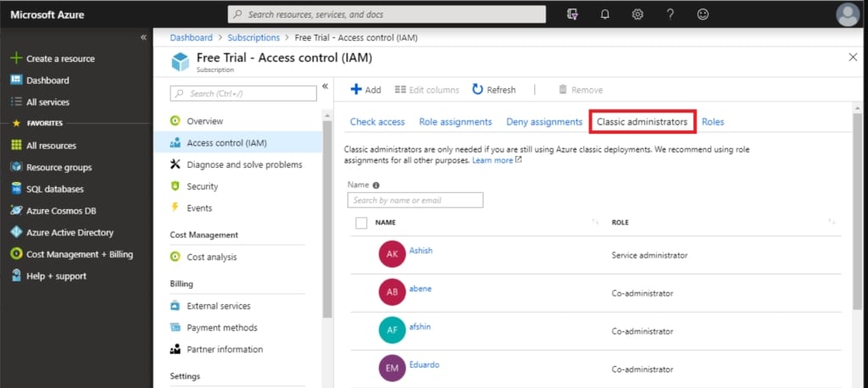Viewport: 868px width, 388px height.
Task: Click the Resource groups cube icon
Action: coord(16,167)
